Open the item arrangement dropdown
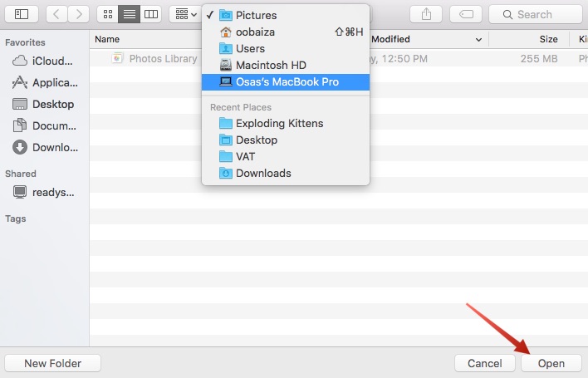 click(184, 14)
